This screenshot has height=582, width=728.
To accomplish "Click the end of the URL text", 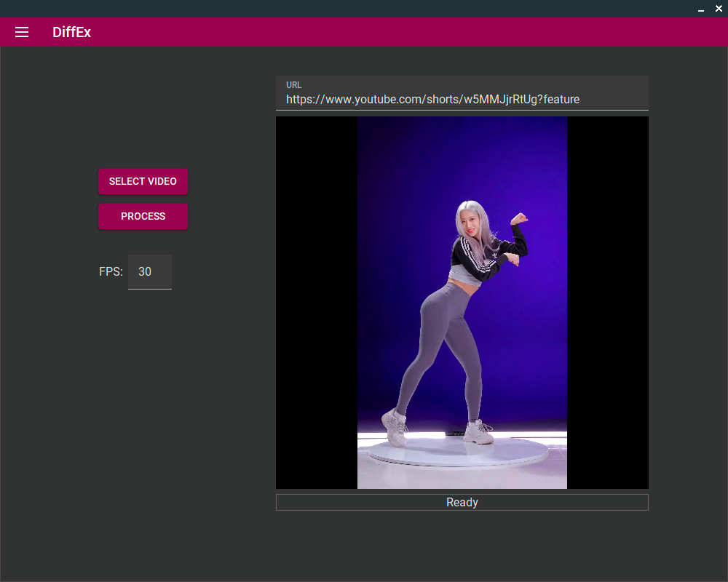I will (x=579, y=99).
